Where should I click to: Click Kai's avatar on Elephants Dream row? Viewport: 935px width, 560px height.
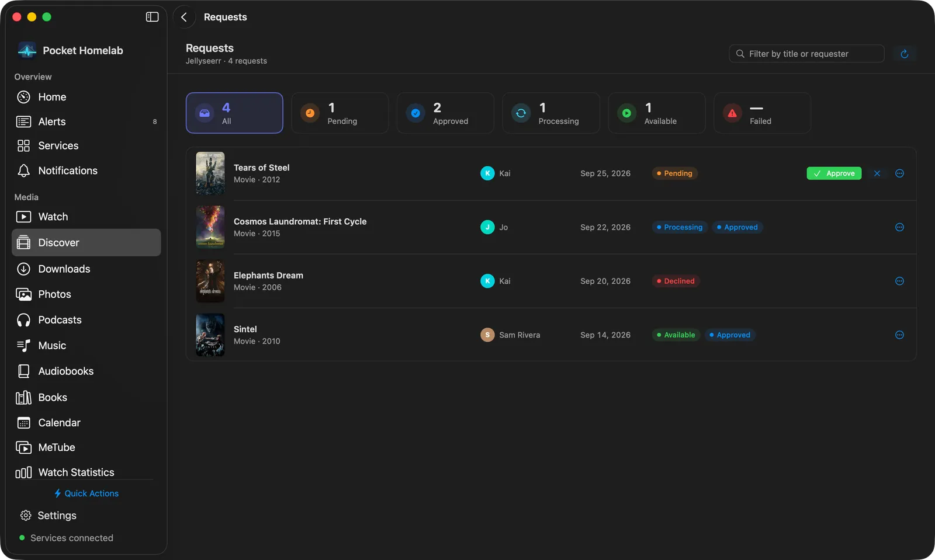click(487, 281)
